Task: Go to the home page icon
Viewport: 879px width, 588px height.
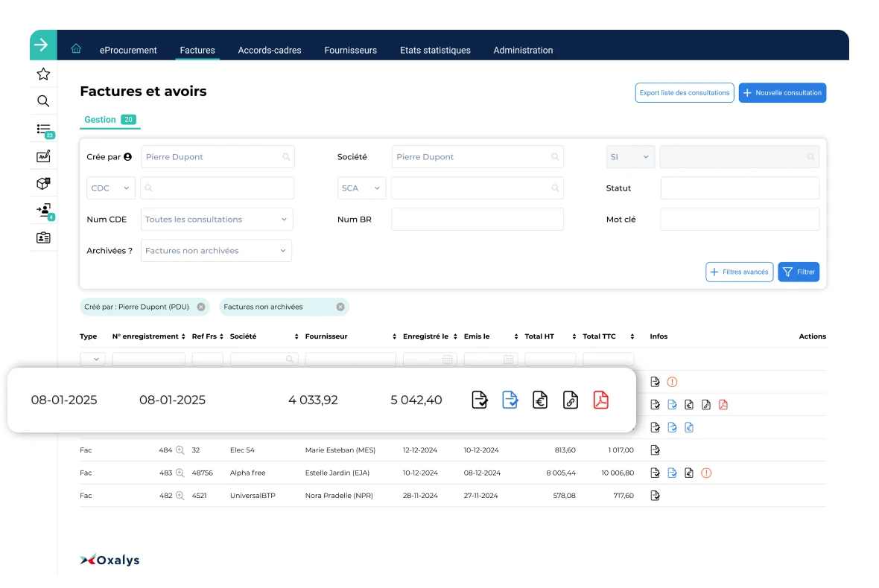Action: coord(76,48)
